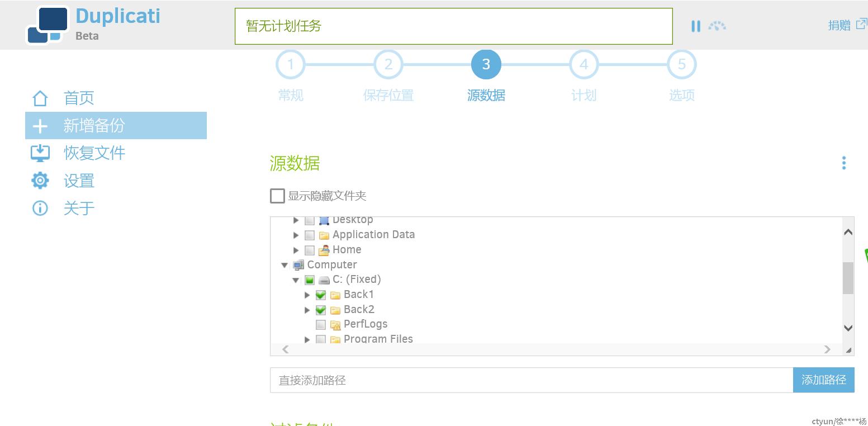Go to step 4 计划
868x426 pixels.
[584, 64]
